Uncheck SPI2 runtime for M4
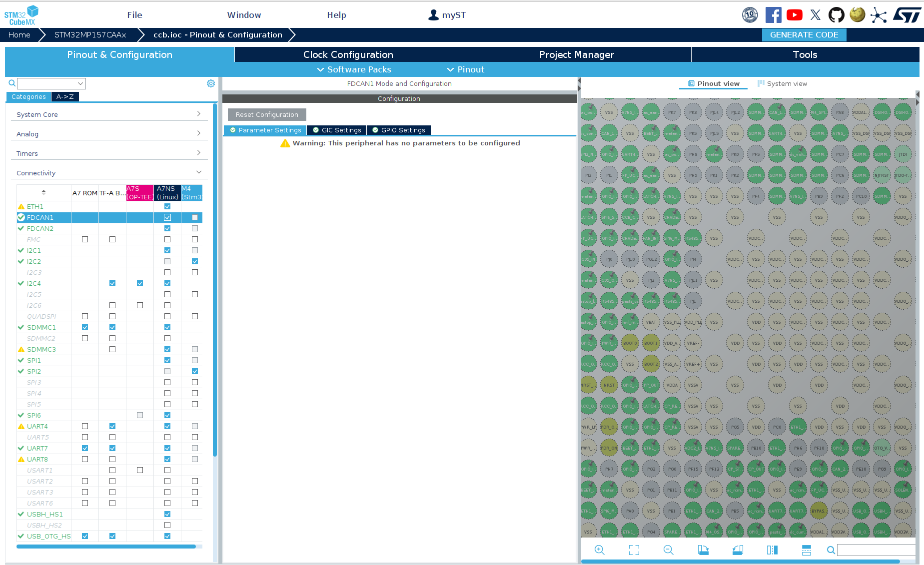Viewport: 924px width, 565px height. pyautogui.click(x=195, y=371)
